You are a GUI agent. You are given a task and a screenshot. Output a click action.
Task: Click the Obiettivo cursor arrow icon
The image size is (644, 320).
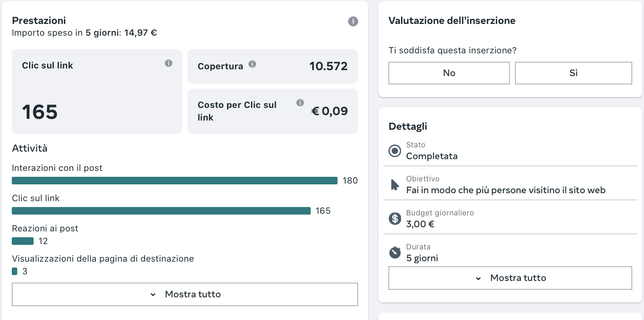coord(395,185)
